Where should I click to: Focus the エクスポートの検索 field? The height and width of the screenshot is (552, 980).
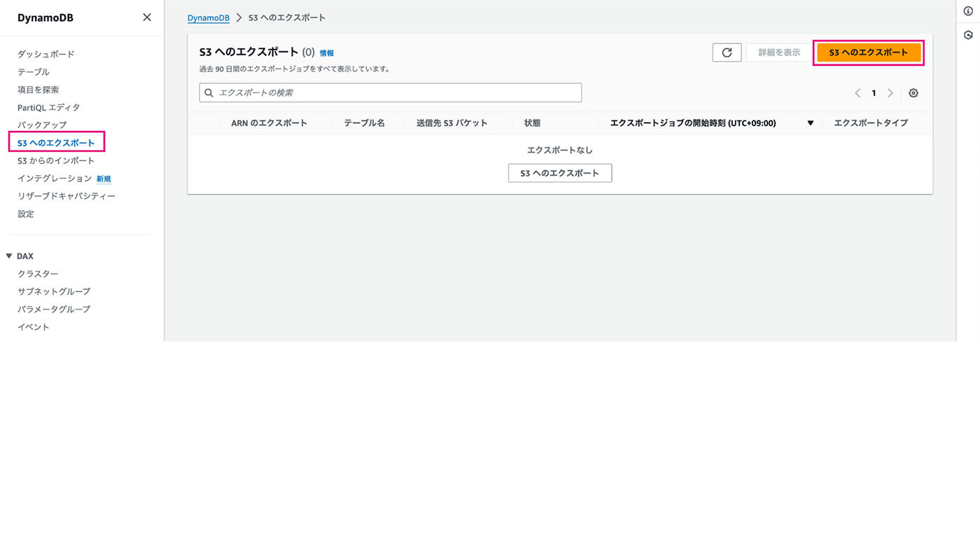click(391, 92)
